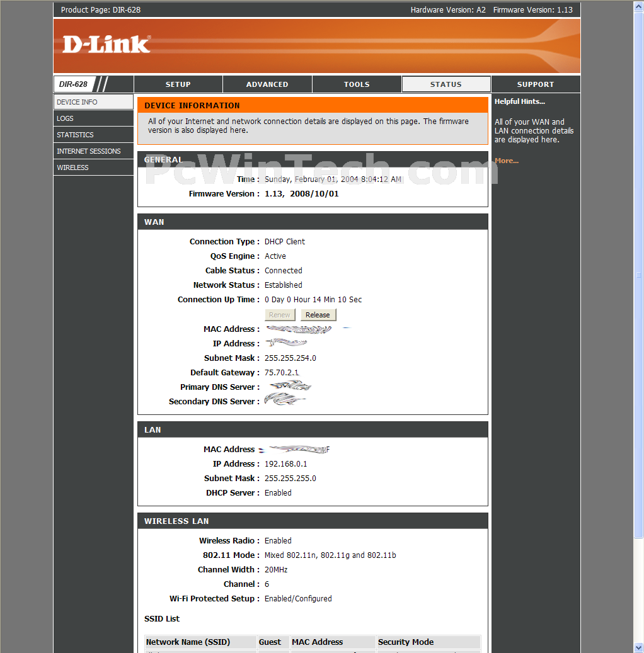The height and width of the screenshot is (653, 644).
Task: Click LAN subnet mask 255.255.255.0
Action: point(290,478)
